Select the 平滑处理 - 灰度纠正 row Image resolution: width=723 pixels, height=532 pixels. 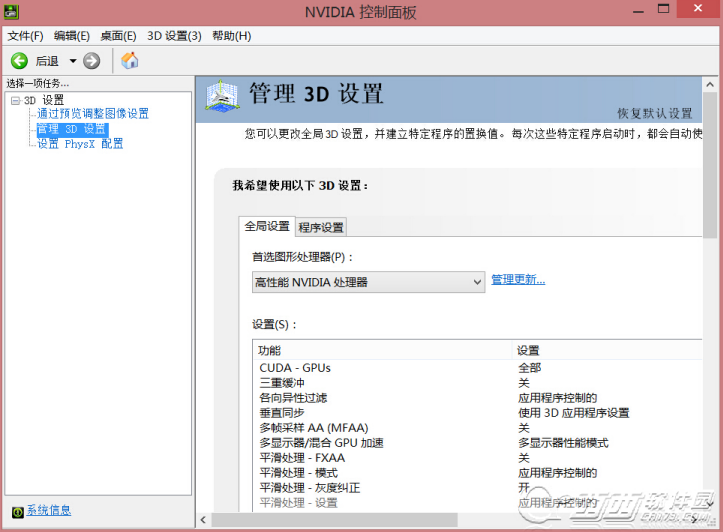click(x=477, y=488)
